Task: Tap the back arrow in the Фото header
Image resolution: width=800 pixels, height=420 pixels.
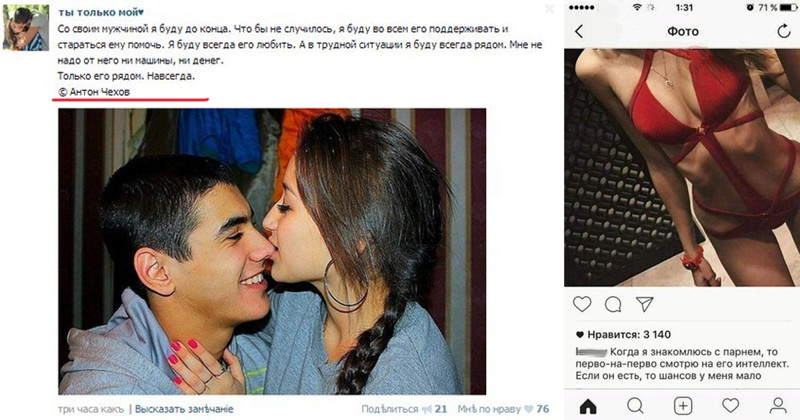Action: coord(579,32)
